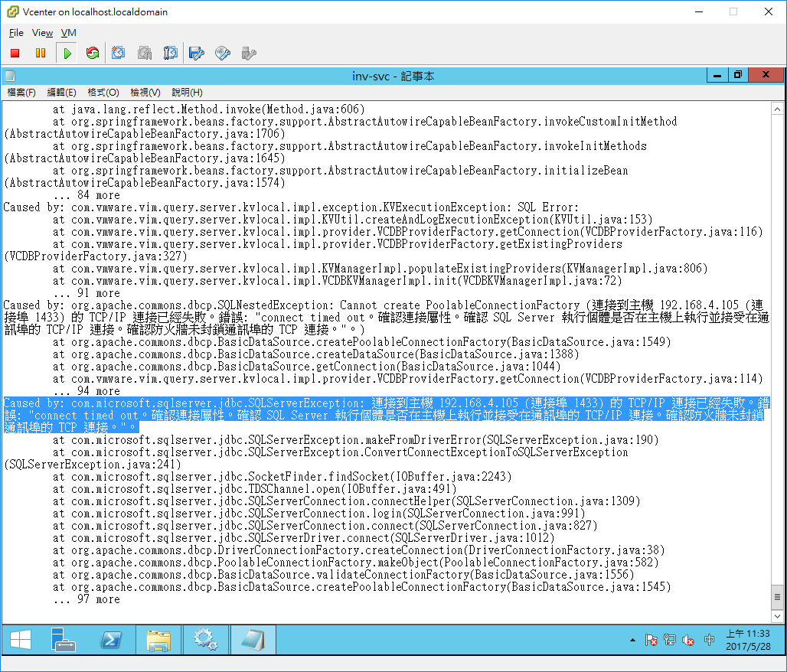The height and width of the screenshot is (672, 787).
Task: Click the '... 91 more' line
Action: pos(87,293)
